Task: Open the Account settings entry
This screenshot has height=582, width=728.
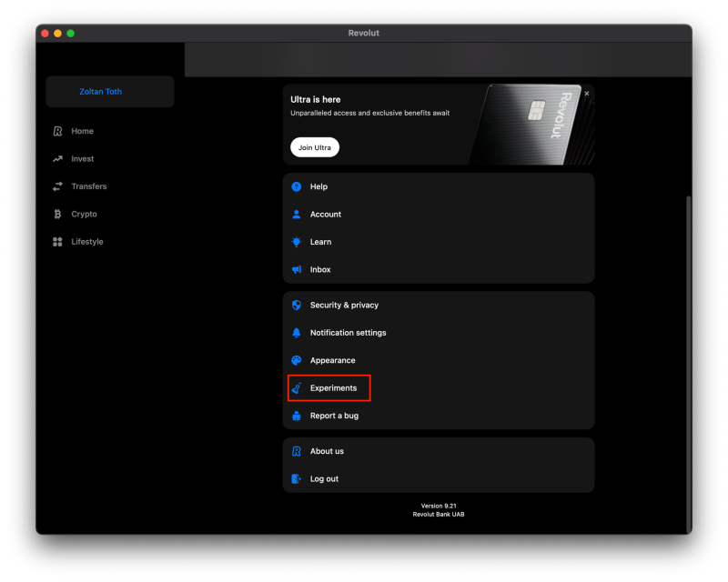Action: point(439,214)
